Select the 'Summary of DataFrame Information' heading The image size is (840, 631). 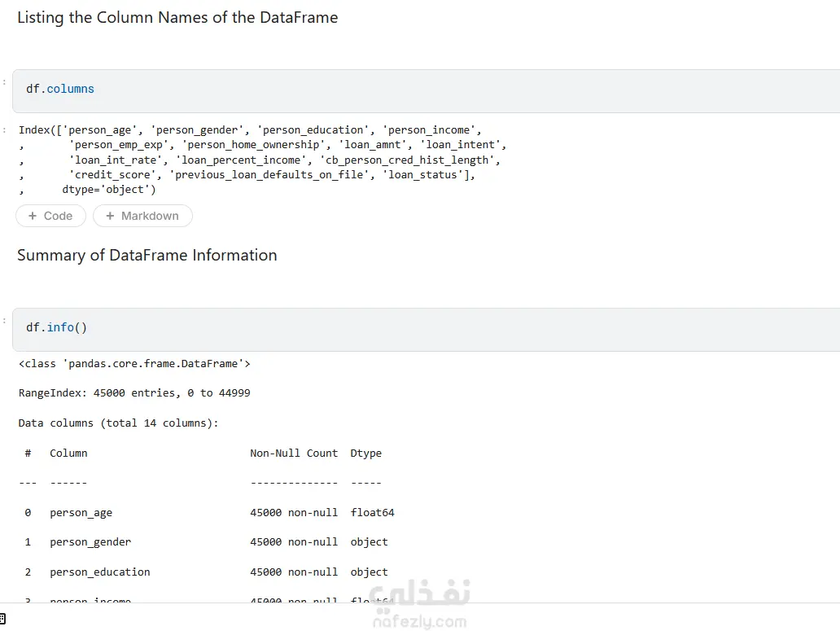click(147, 256)
